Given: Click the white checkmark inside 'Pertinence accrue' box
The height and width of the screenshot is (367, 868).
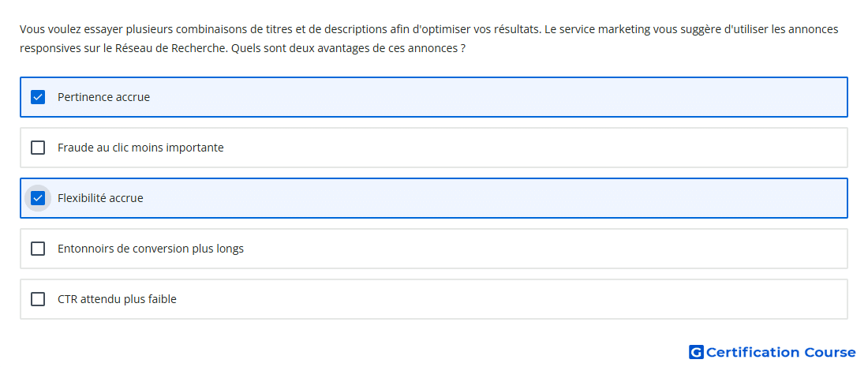Looking at the screenshot, I should [38, 97].
